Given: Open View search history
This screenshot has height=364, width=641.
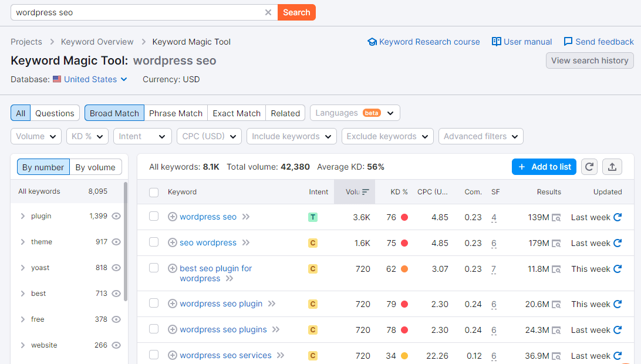Looking at the screenshot, I should coord(589,60).
